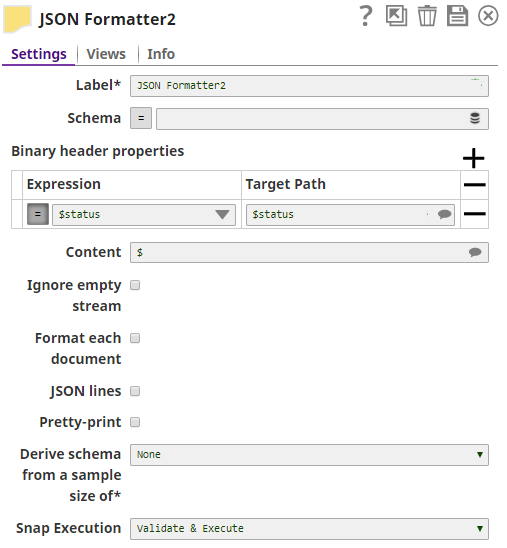Image resolution: width=507 pixels, height=548 pixels.
Task: Open the $status Expression dropdown arrow
Action: 222,214
